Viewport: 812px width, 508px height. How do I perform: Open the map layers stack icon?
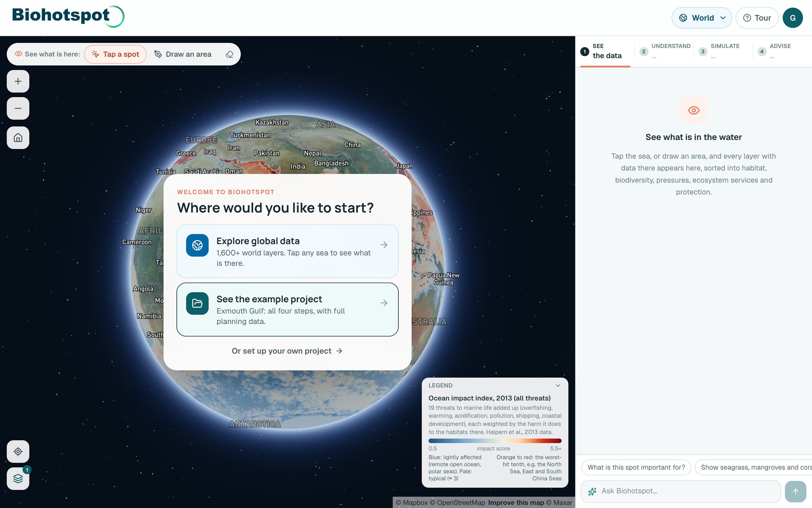[x=18, y=478]
